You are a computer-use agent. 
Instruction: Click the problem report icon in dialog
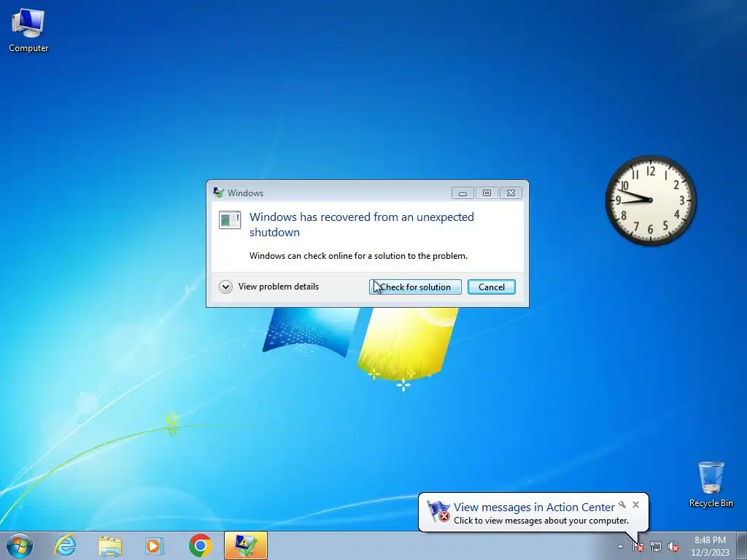click(230, 220)
